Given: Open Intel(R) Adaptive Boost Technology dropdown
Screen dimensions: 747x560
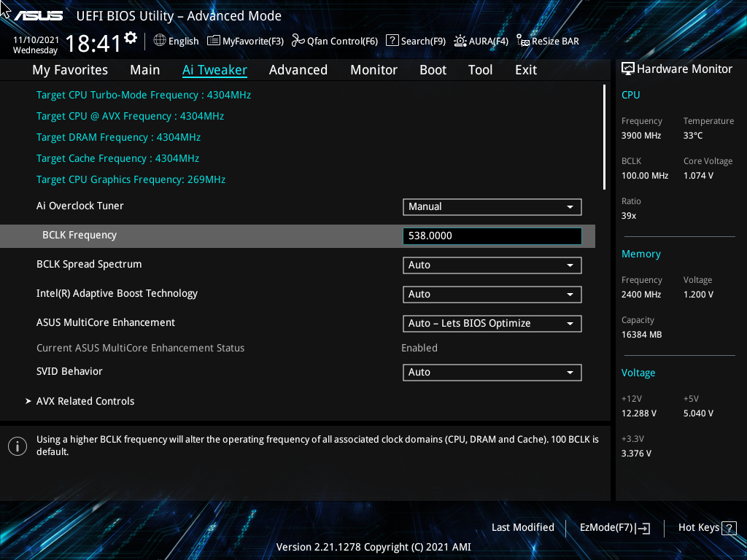Looking at the screenshot, I should click(x=492, y=295).
